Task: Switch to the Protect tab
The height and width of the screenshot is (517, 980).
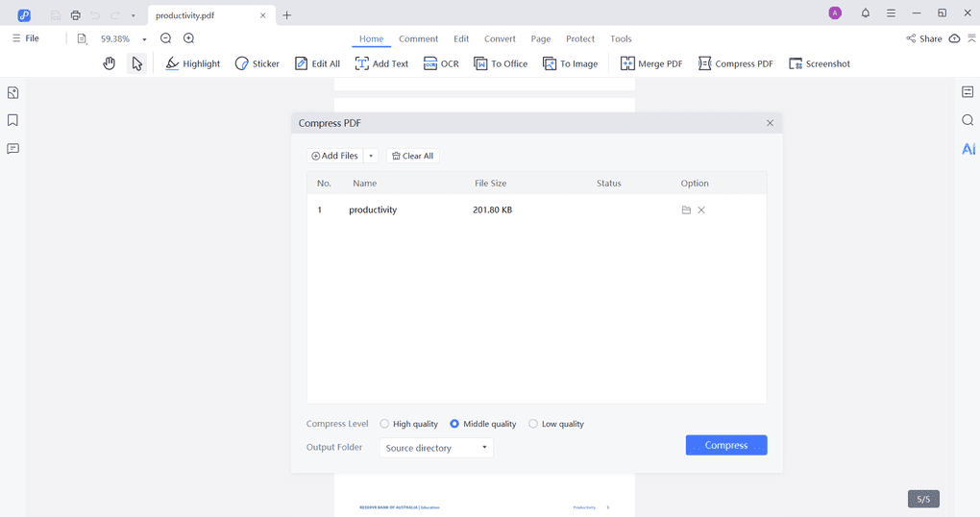Action: 580,38
